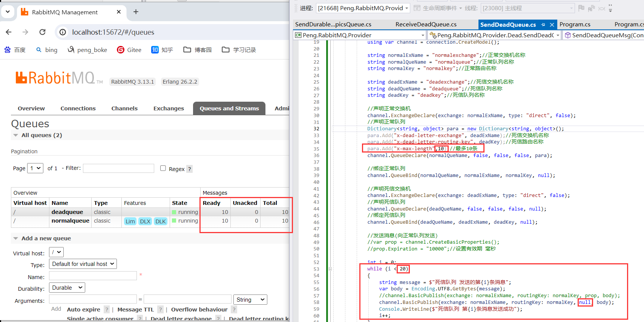This screenshot has width=644, height=322.
Task: Open the SendDurable...picsQueue.cs editor tab
Action: click(x=333, y=24)
